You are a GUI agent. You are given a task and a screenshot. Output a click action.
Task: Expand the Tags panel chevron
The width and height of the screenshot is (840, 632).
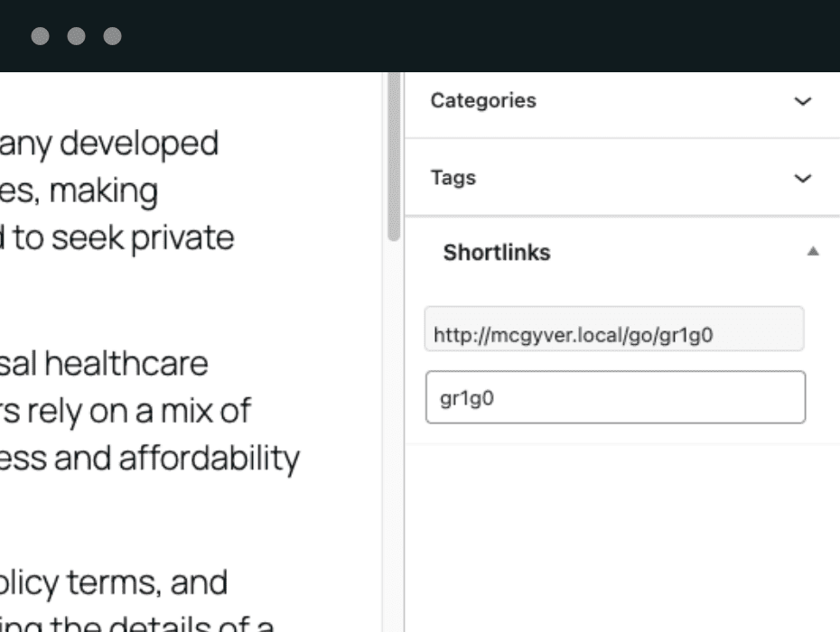pyautogui.click(x=801, y=179)
